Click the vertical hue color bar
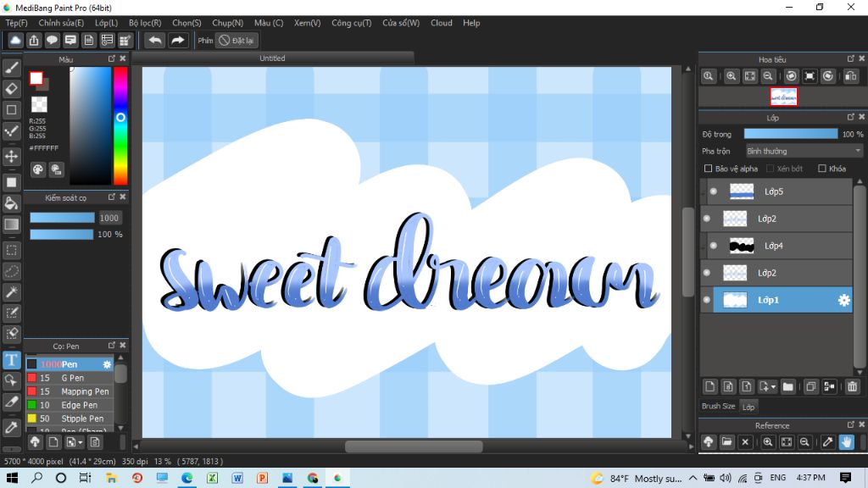 click(120, 125)
